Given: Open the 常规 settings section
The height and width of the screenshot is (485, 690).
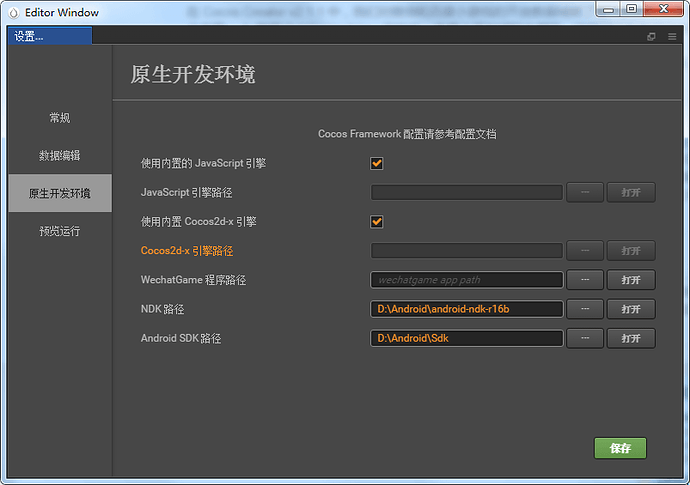Looking at the screenshot, I should (x=60, y=118).
